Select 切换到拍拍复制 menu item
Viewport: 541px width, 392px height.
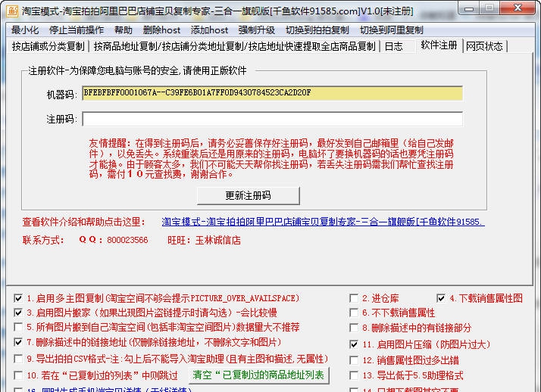tap(317, 30)
